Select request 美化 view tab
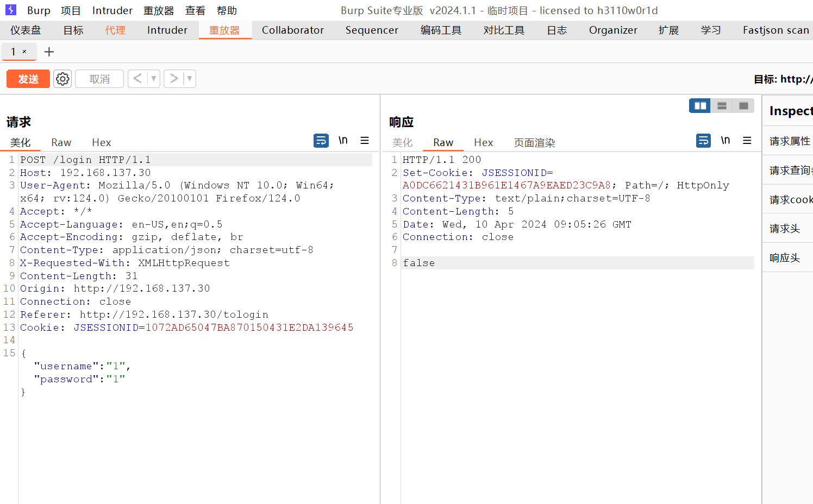This screenshot has height=504, width=813. (x=20, y=143)
